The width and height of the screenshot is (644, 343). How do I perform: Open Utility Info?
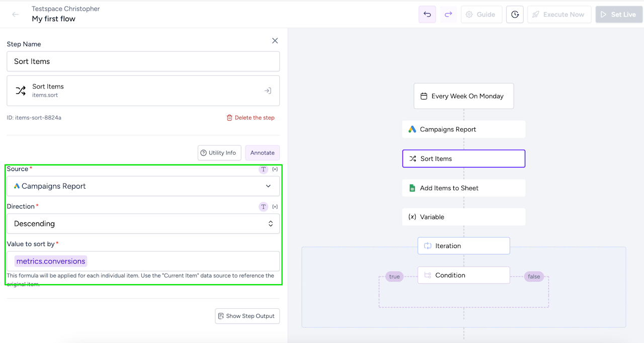point(219,153)
